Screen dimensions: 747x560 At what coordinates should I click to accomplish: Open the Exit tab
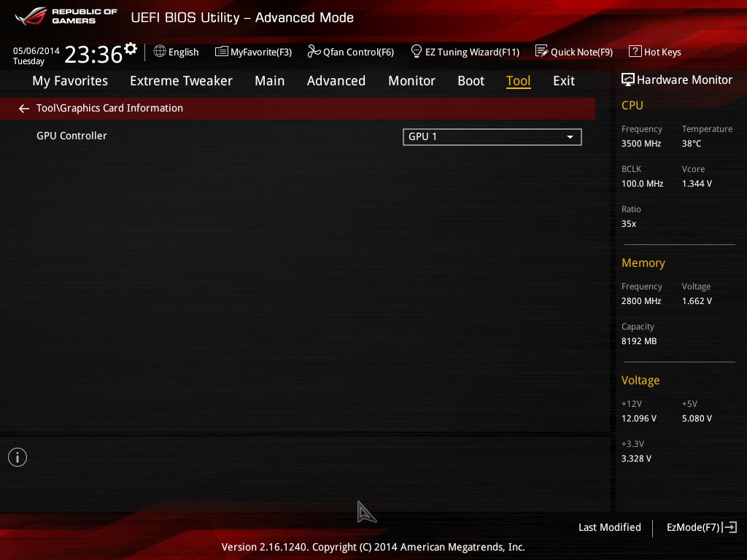(564, 81)
